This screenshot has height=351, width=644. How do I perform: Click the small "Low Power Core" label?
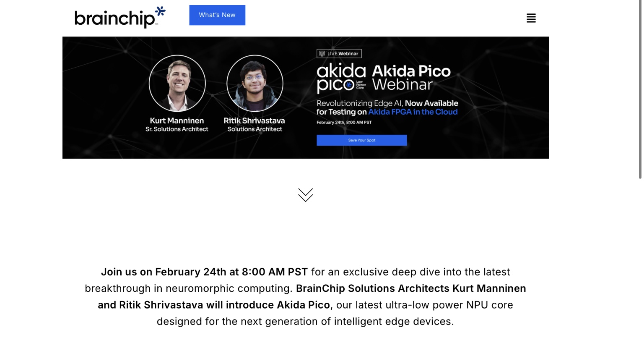(x=361, y=85)
